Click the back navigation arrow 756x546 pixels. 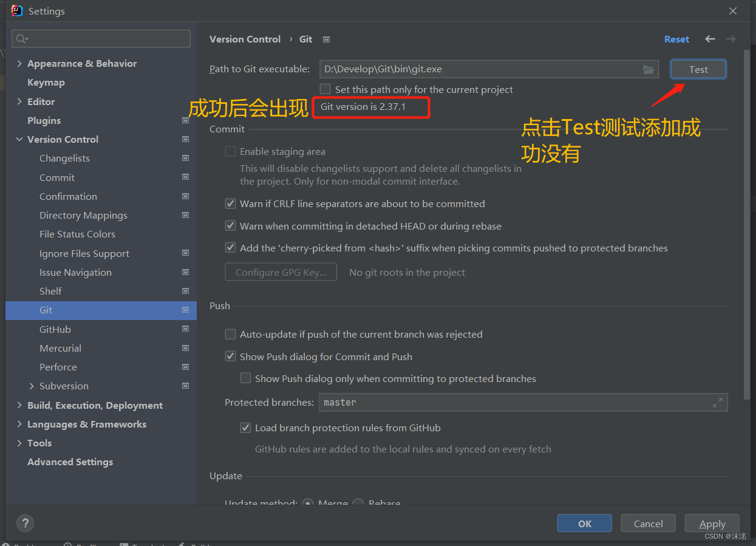(x=710, y=39)
